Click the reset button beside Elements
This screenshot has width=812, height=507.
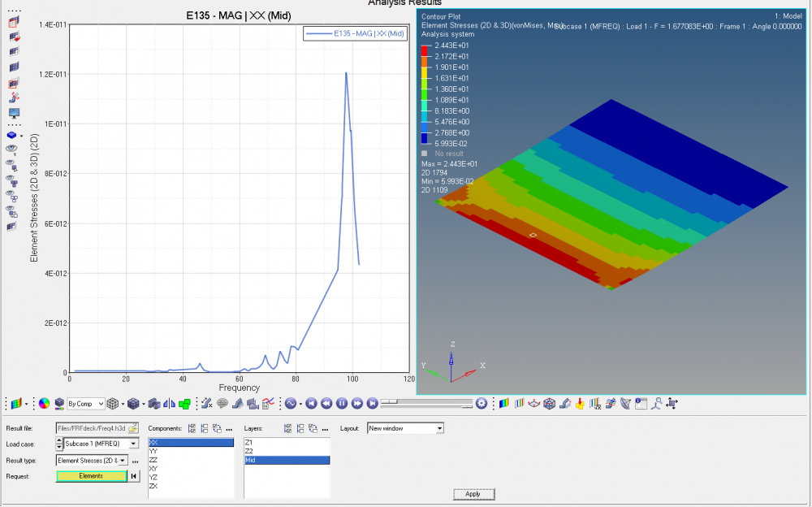[x=134, y=476]
